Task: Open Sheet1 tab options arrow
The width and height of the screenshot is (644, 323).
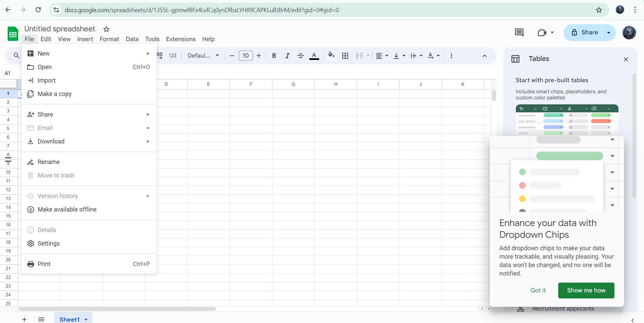Action: (x=86, y=319)
